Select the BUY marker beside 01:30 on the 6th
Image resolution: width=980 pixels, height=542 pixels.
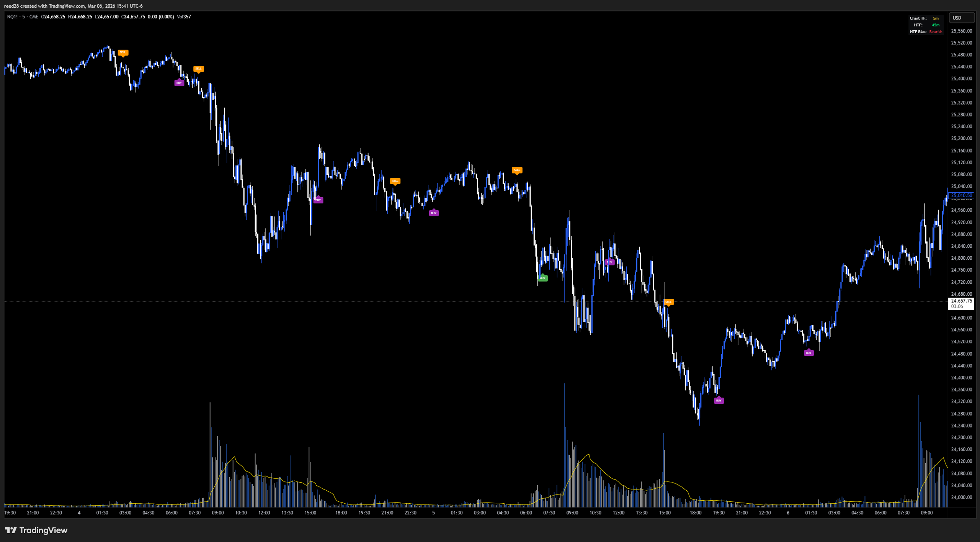click(808, 353)
